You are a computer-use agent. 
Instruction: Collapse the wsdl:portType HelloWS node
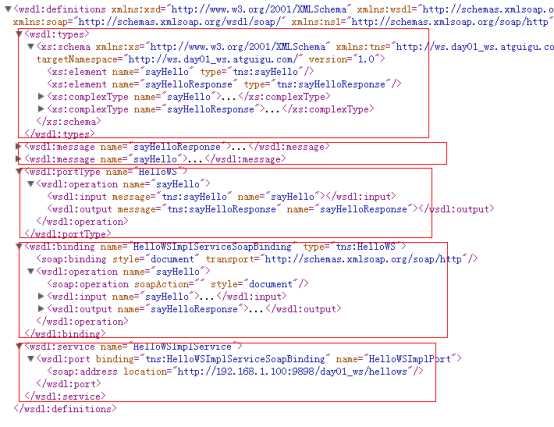click(x=19, y=172)
